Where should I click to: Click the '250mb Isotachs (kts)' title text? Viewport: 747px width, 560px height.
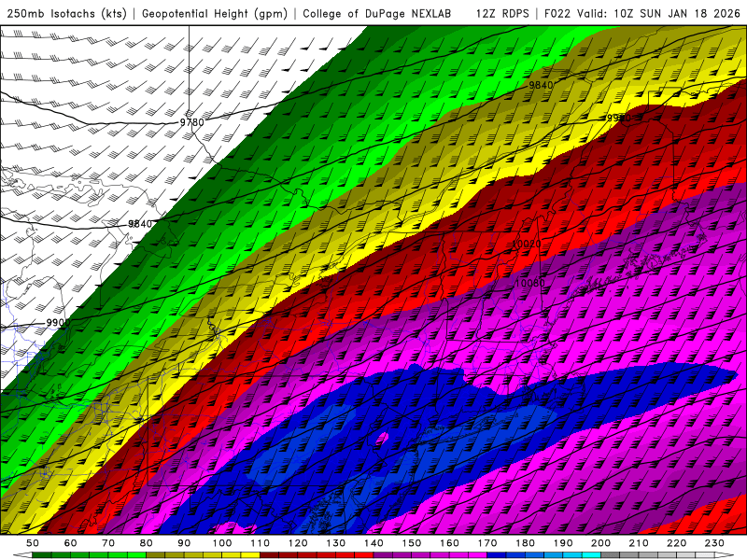coord(67,13)
